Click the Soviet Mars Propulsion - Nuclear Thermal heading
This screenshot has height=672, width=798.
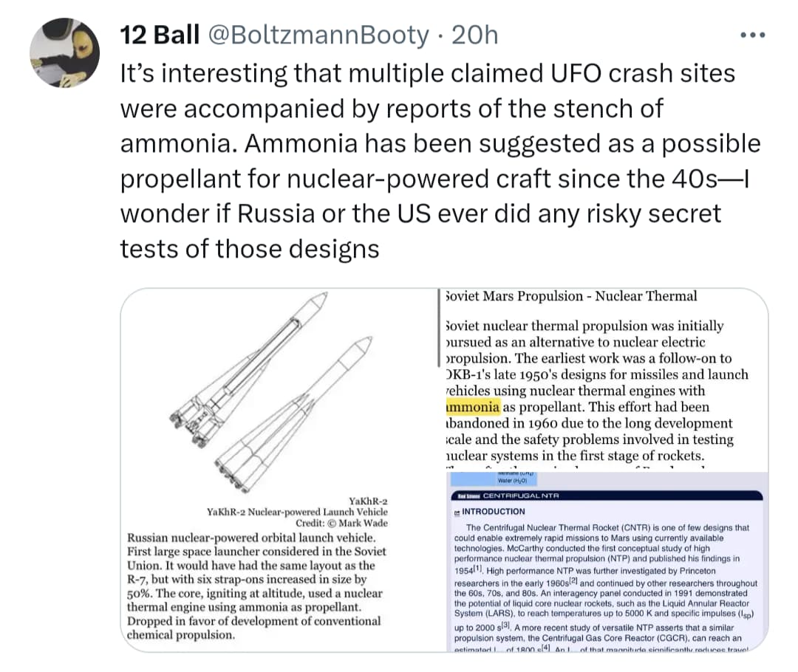click(x=571, y=296)
